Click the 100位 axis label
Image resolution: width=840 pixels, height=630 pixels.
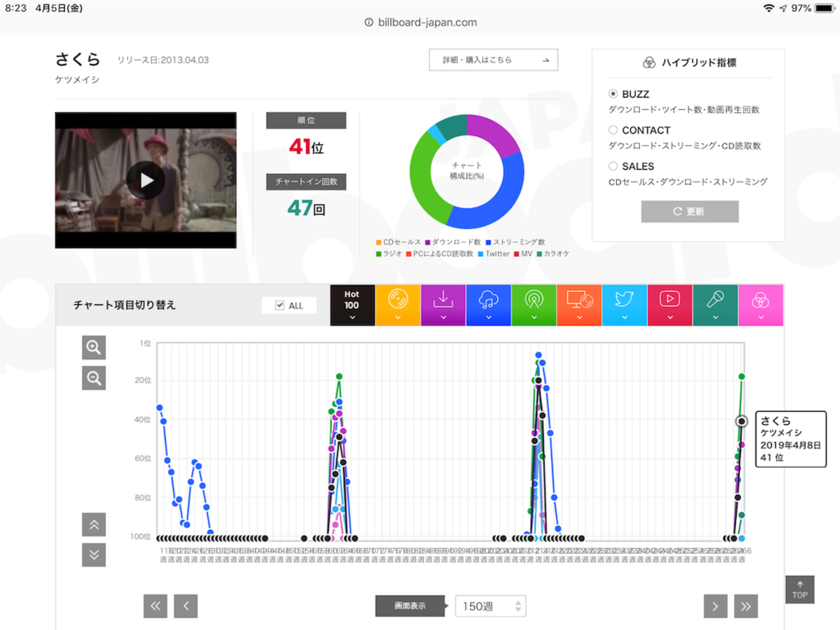coord(140,536)
